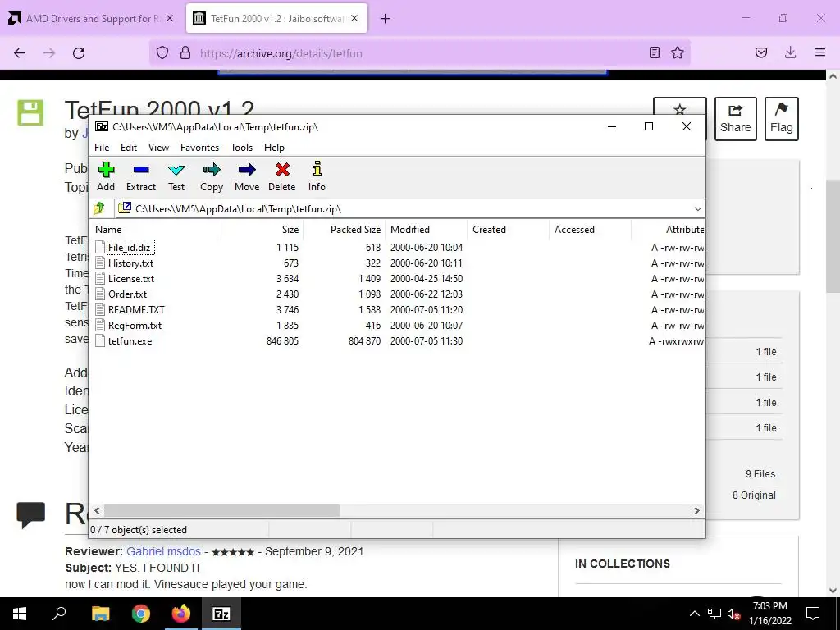The image size is (840, 630).
Task: Click the Save to Pocket icon in Firefox
Action: (x=761, y=53)
